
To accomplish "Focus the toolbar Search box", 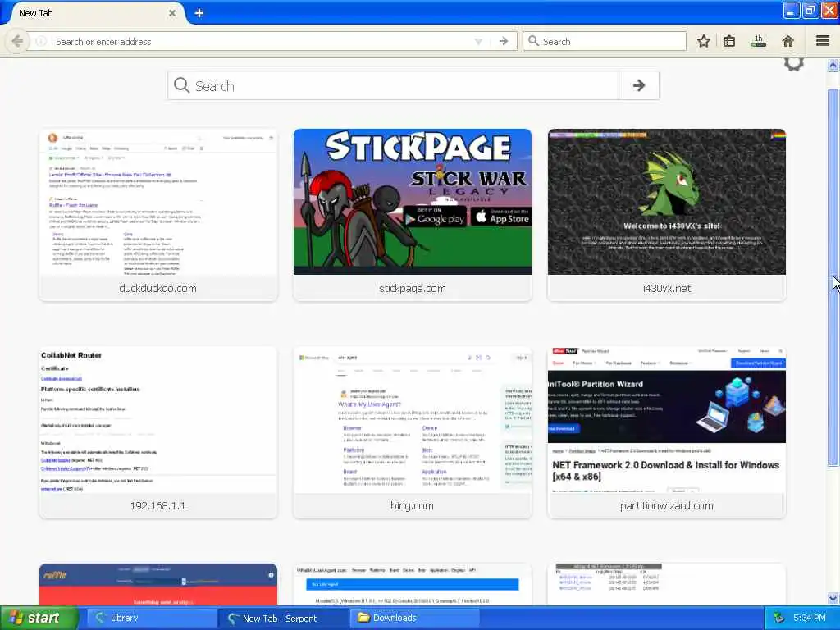I will click(x=605, y=41).
